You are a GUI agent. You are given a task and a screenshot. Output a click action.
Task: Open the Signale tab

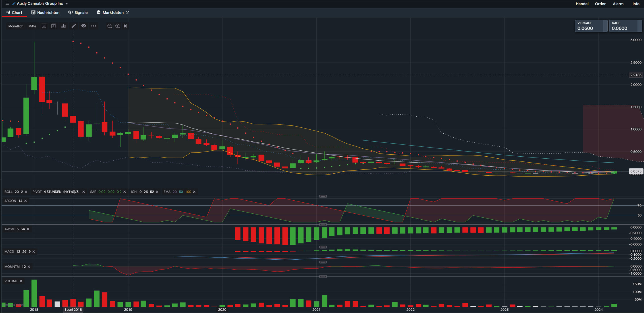click(x=78, y=12)
